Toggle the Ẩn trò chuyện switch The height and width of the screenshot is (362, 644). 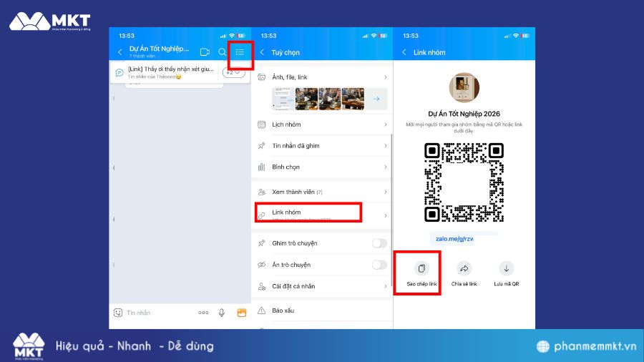379,265
